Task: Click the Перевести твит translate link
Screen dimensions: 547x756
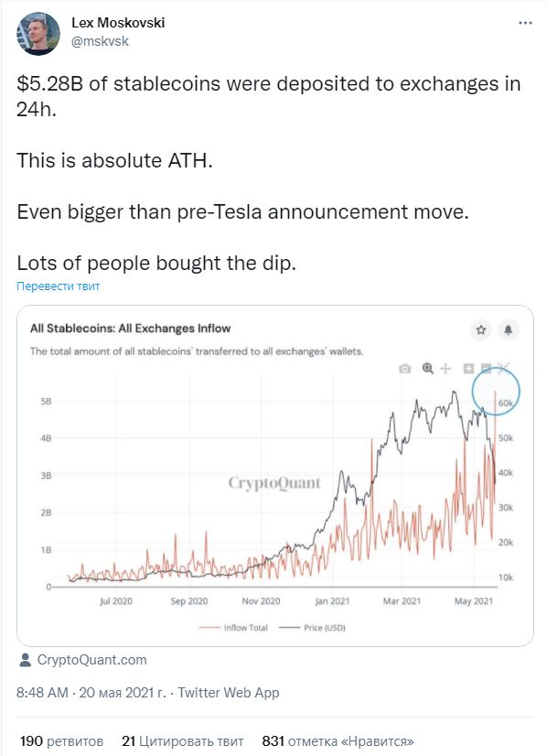Action: pos(58,286)
